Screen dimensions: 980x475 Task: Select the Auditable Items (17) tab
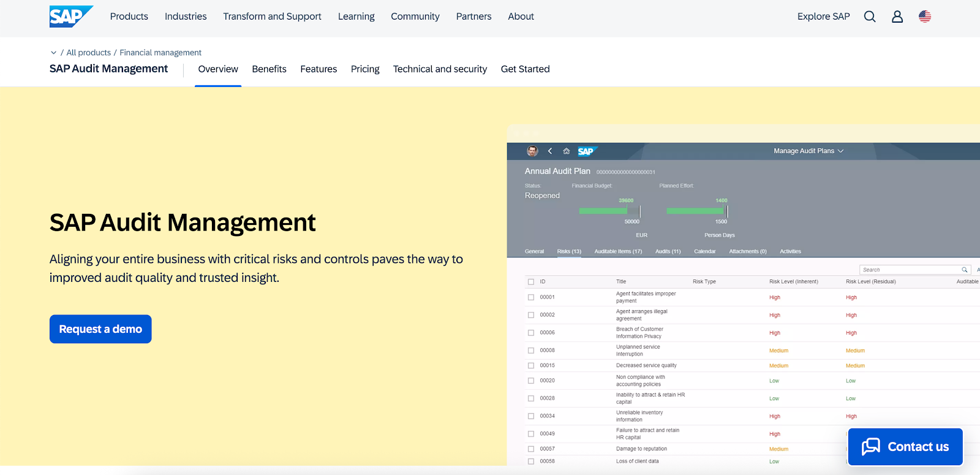(x=618, y=251)
